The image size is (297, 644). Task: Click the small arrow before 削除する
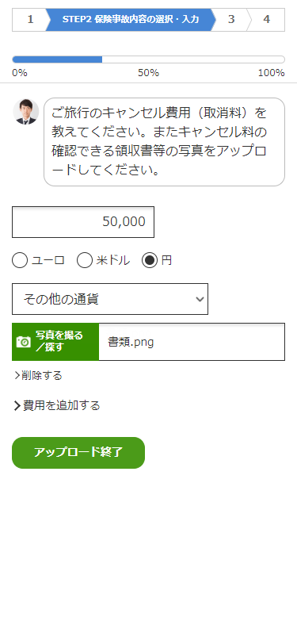(x=17, y=375)
